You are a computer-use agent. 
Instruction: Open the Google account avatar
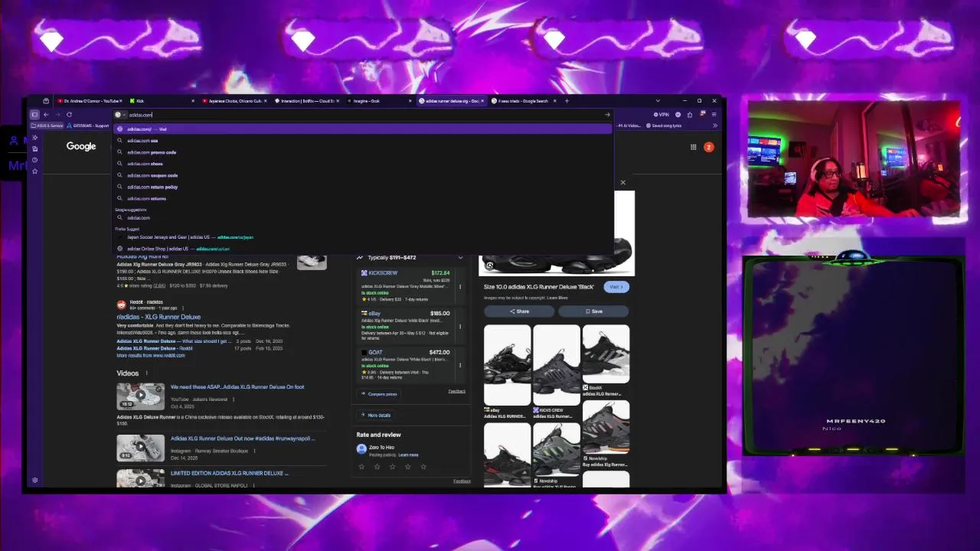click(x=709, y=147)
